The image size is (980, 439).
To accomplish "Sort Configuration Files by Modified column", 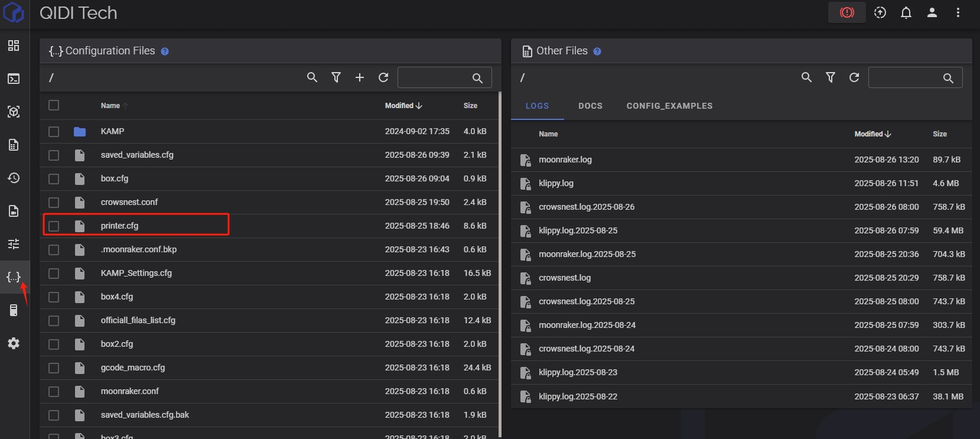I will pyautogui.click(x=403, y=106).
